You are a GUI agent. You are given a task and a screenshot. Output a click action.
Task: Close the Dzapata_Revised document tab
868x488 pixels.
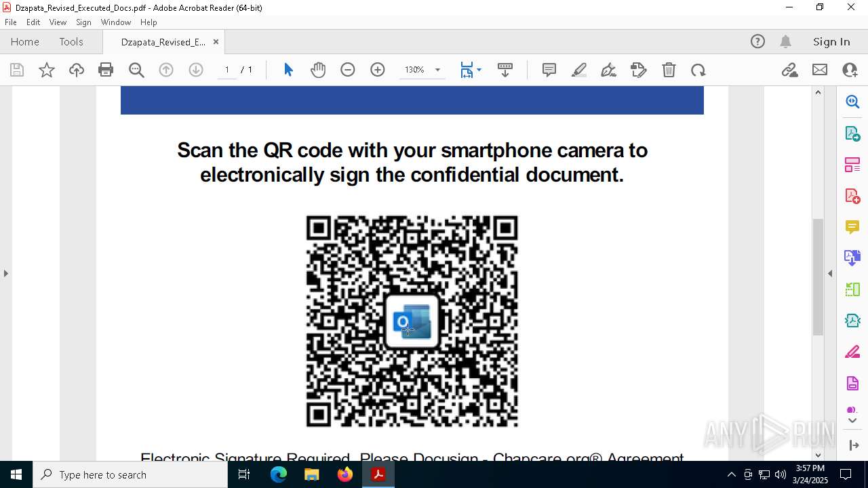216,41
